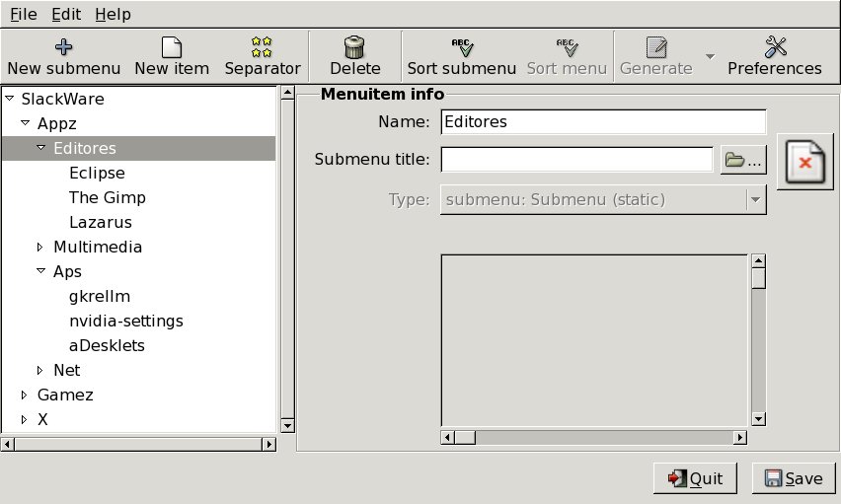Click the New item page icon

click(x=172, y=47)
